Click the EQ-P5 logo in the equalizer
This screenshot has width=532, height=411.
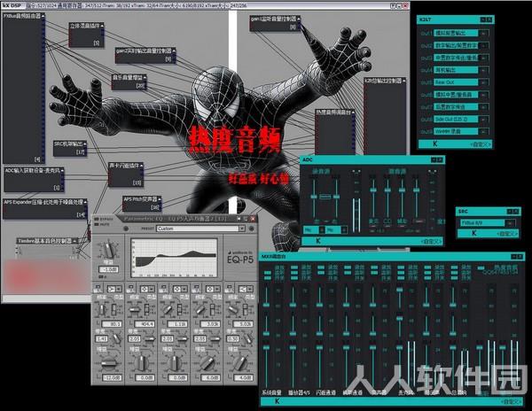(x=240, y=258)
